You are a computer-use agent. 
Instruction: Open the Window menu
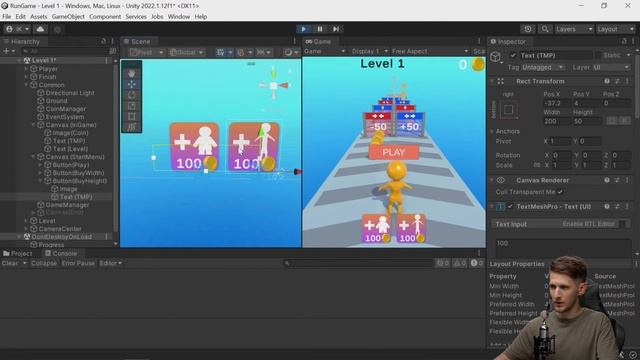pyautogui.click(x=179, y=17)
